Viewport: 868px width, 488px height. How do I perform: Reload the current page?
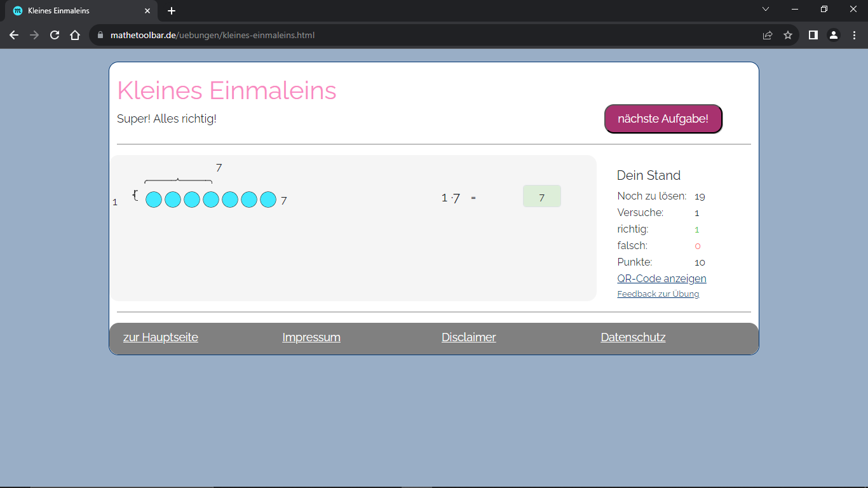coord(55,36)
